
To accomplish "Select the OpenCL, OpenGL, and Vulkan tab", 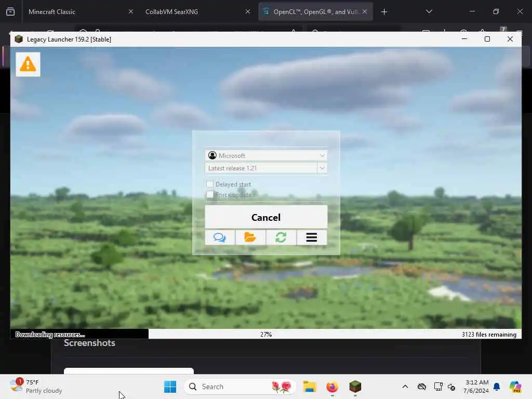I will [x=315, y=11].
